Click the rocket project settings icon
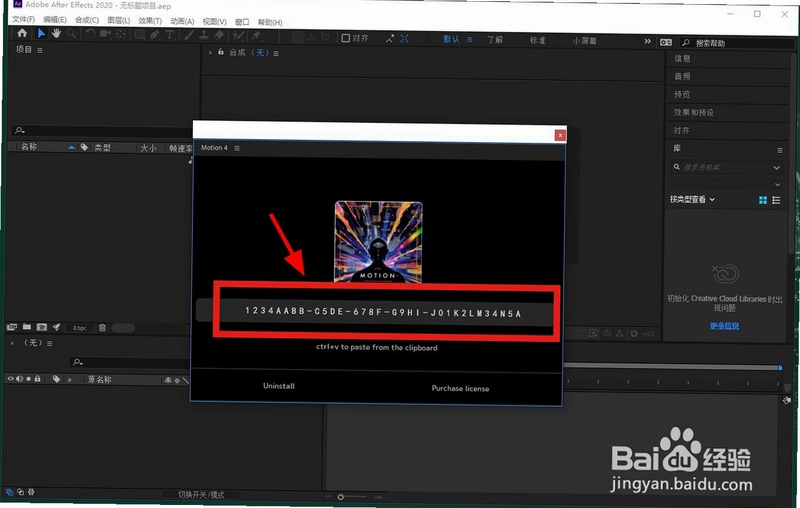The height and width of the screenshot is (508, 800). point(56,327)
